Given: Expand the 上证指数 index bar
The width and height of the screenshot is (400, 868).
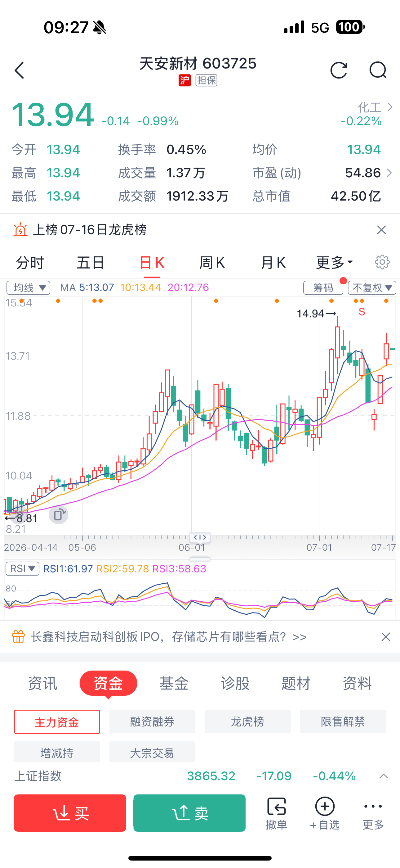Looking at the screenshot, I should point(384,776).
